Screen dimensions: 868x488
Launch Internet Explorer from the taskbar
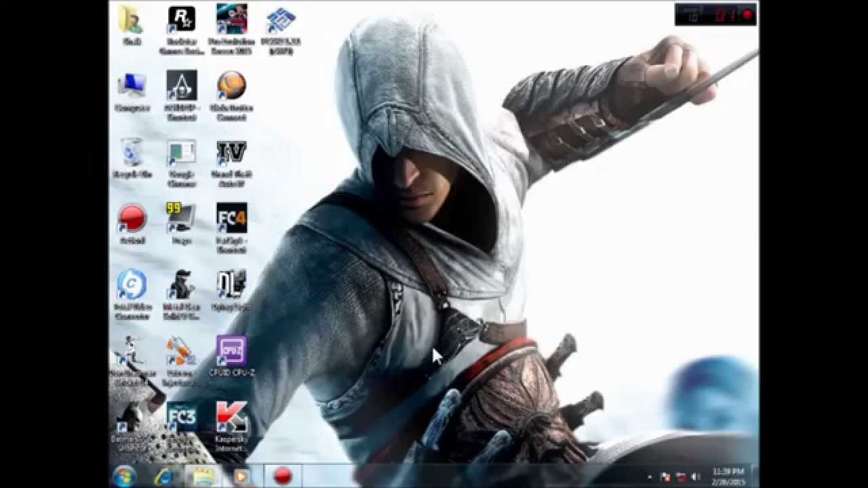164,476
